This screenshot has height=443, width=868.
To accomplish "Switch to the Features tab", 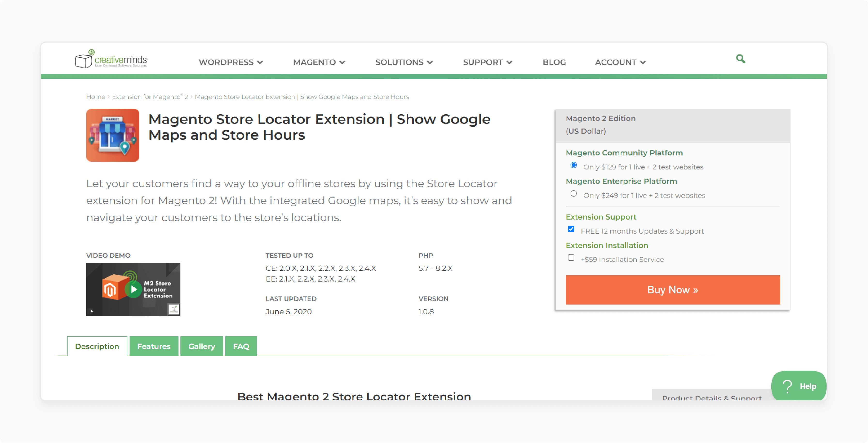I will [x=154, y=346].
